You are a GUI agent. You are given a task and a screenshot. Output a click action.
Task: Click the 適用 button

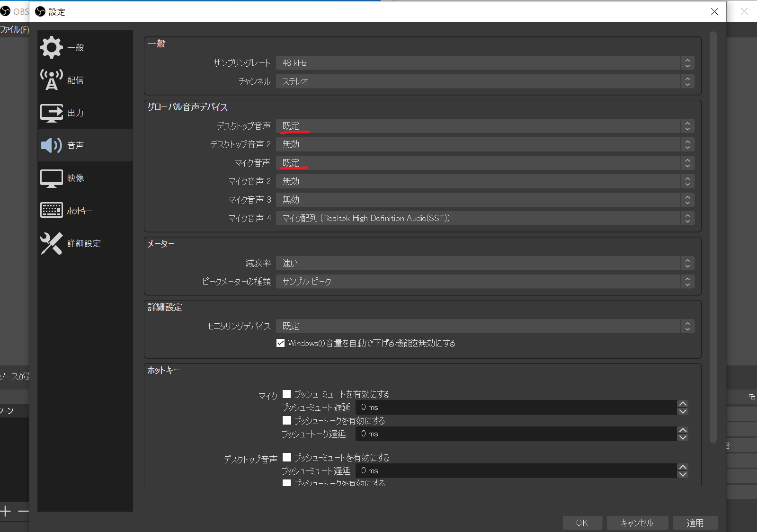pyautogui.click(x=695, y=523)
